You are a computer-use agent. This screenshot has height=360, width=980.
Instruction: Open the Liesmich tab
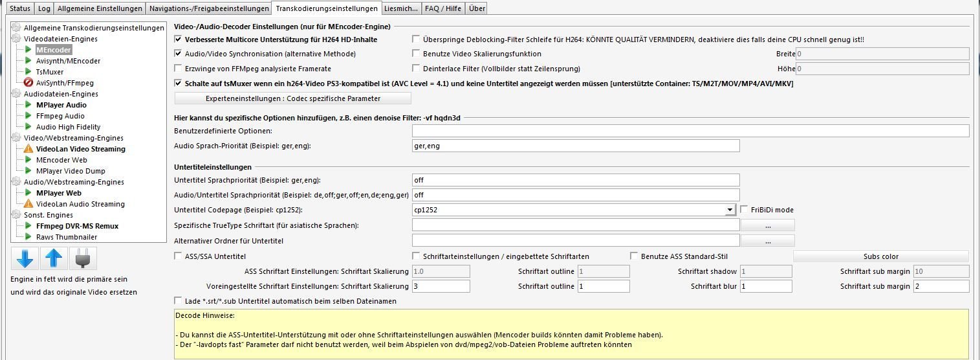pos(400,8)
